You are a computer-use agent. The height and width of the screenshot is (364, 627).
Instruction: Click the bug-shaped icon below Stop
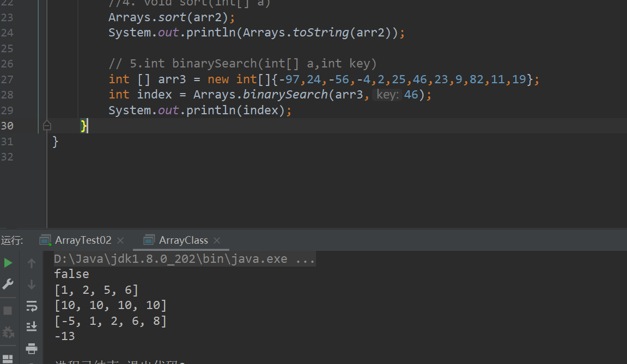point(8,332)
